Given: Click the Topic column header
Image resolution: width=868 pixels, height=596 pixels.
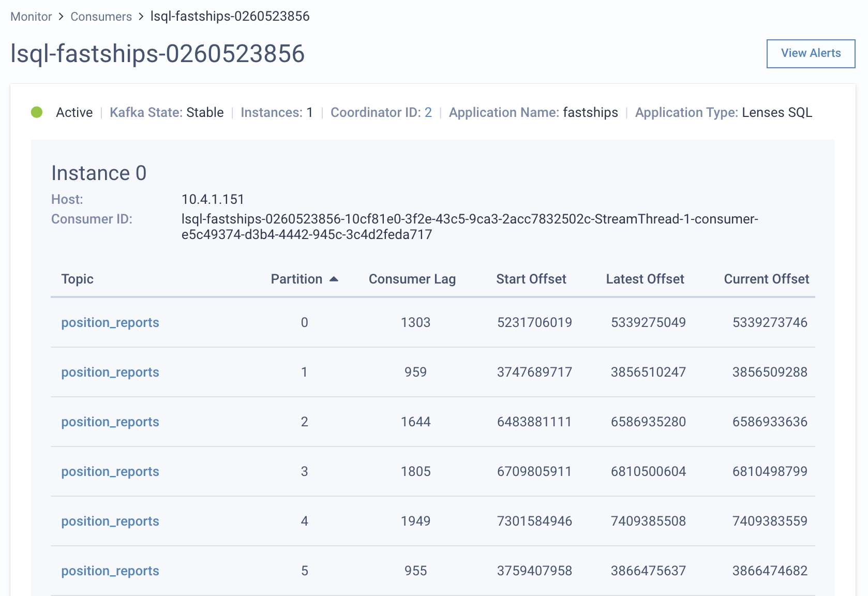Looking at the screenshot, I should pyautogui.click(x=77, y=279).
